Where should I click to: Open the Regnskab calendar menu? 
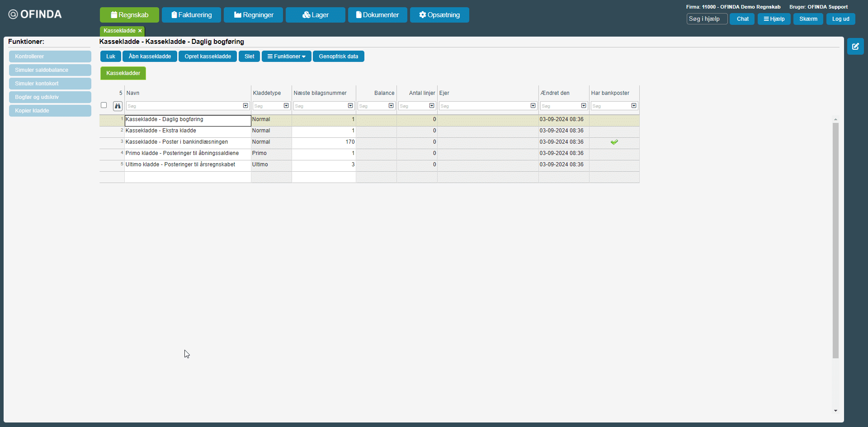click(x=129, y=15)
